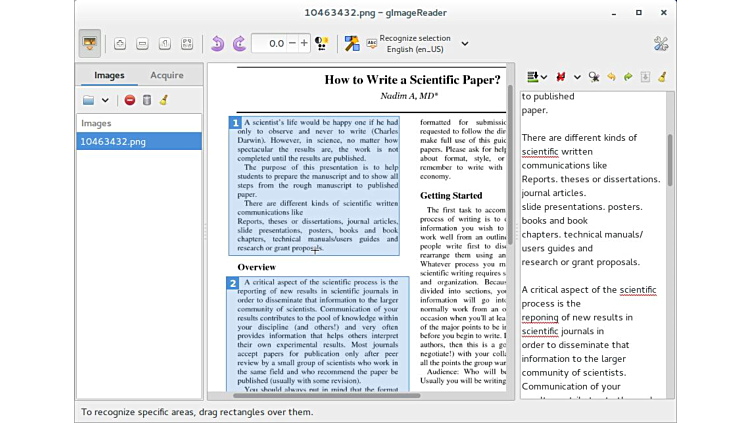Click the autodetect layout icon
The image size is (752, 423).
(352, 44)
